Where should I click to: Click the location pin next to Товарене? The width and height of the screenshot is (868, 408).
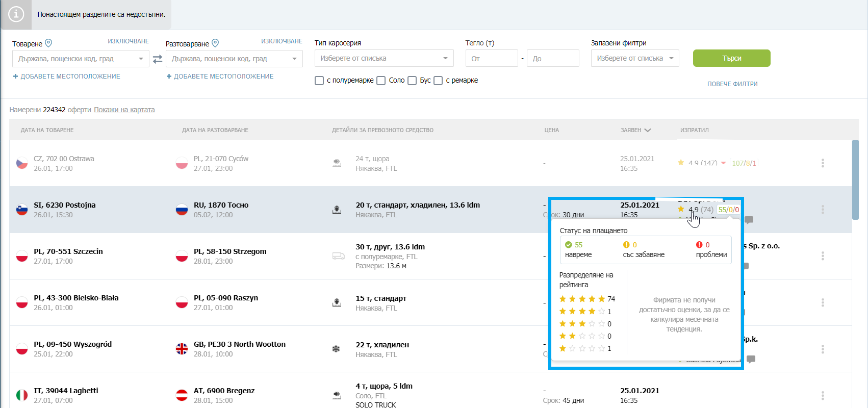point(48,43)
